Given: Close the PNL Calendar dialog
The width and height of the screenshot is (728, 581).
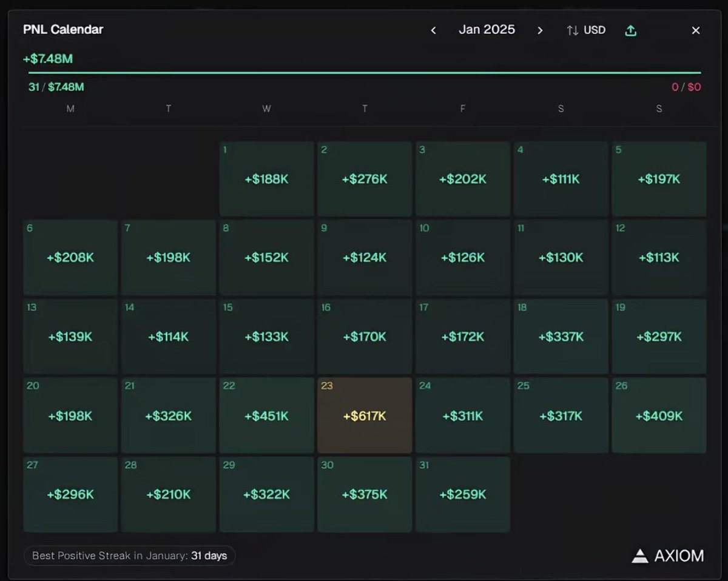Looking at the screenshot, I should (696, 30).
